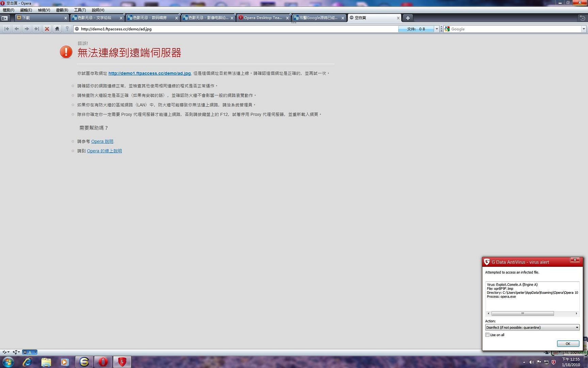Open the Opera Unite status bar icon

click(16, 352)
